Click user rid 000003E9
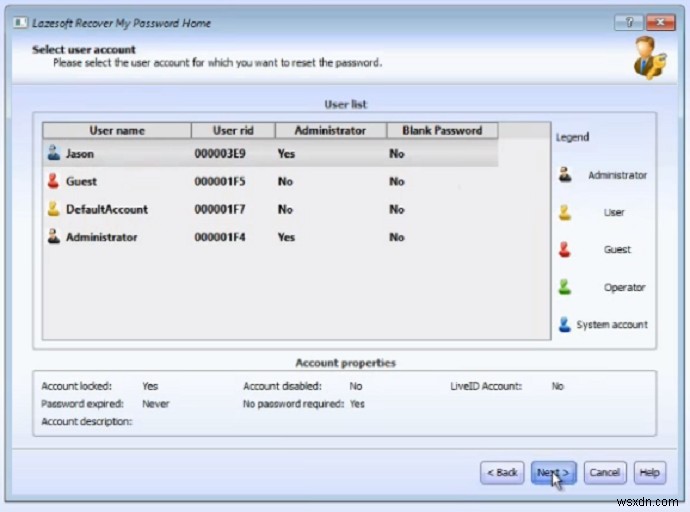The height and width of the screenshot is (512, 690). (220, 154)
